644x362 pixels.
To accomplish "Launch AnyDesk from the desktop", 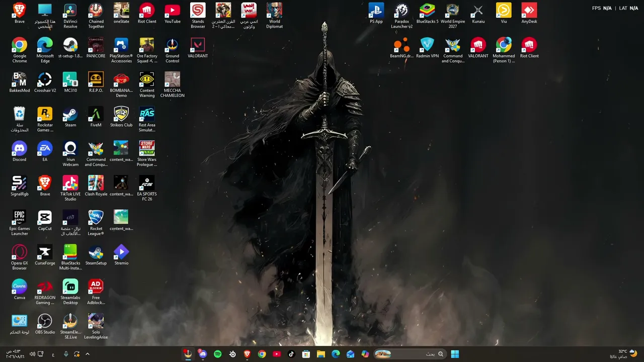I will 529,14.
